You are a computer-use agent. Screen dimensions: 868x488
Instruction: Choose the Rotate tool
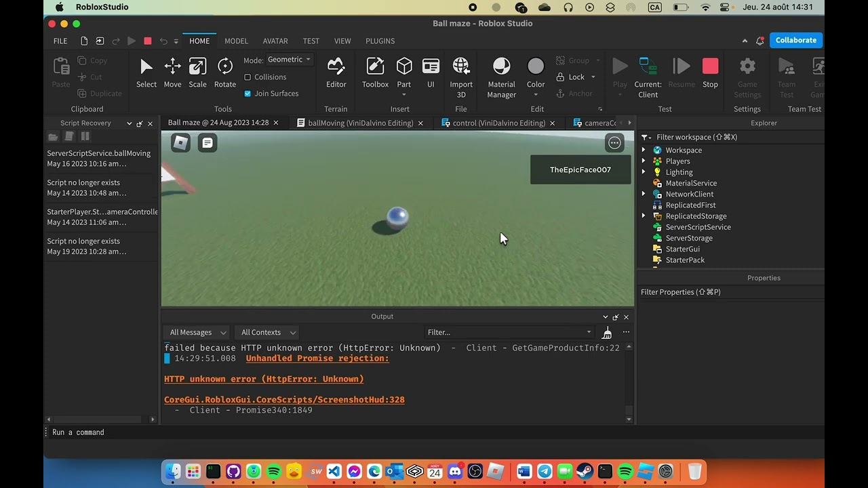coord(224,73)
